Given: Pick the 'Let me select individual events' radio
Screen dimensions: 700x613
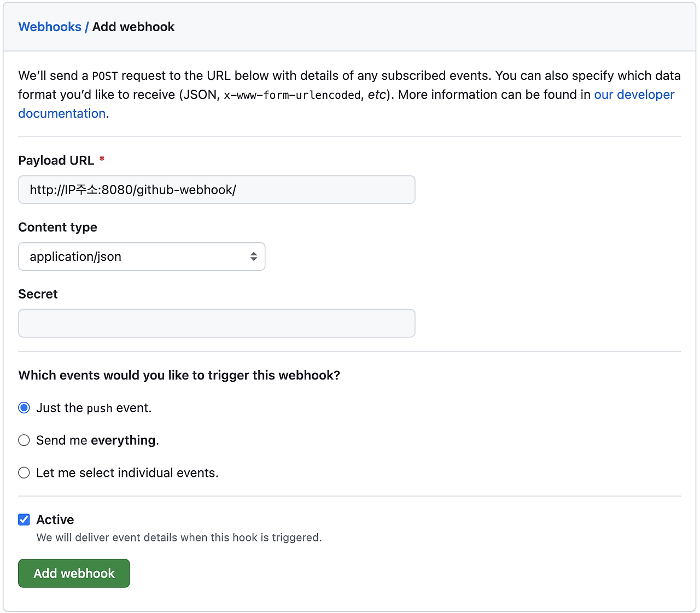Looking at the screenshot, I should pos(24,472).
